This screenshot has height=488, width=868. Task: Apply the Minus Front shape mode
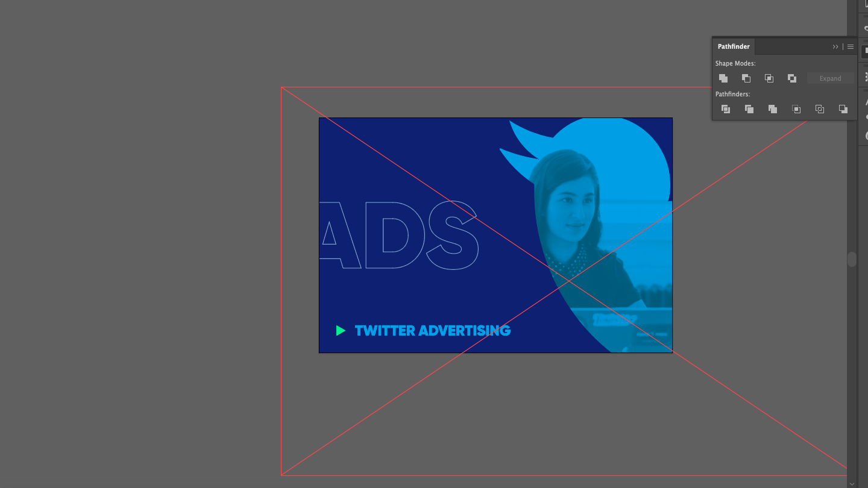746,78
